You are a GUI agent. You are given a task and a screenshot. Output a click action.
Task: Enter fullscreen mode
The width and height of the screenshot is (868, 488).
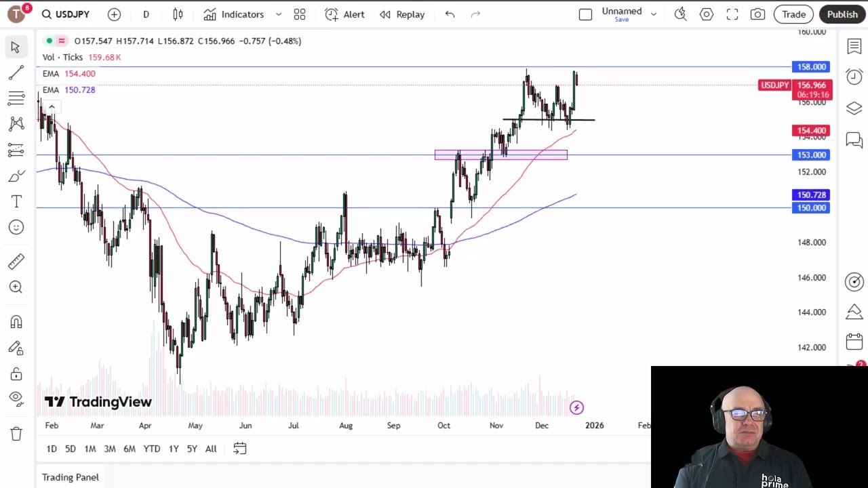pyautogui.click(x=732, y=14)
